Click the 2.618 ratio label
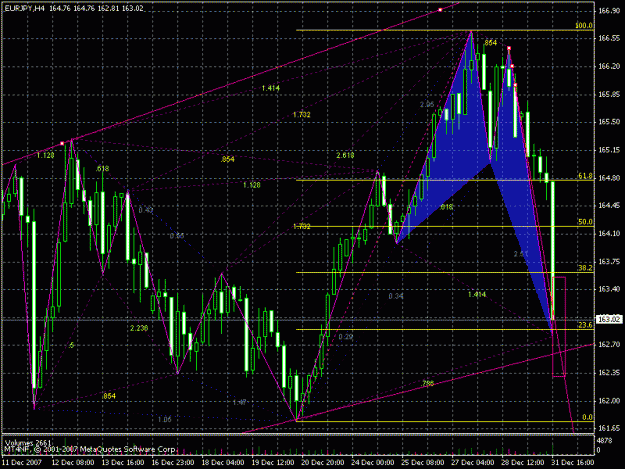 345,155
